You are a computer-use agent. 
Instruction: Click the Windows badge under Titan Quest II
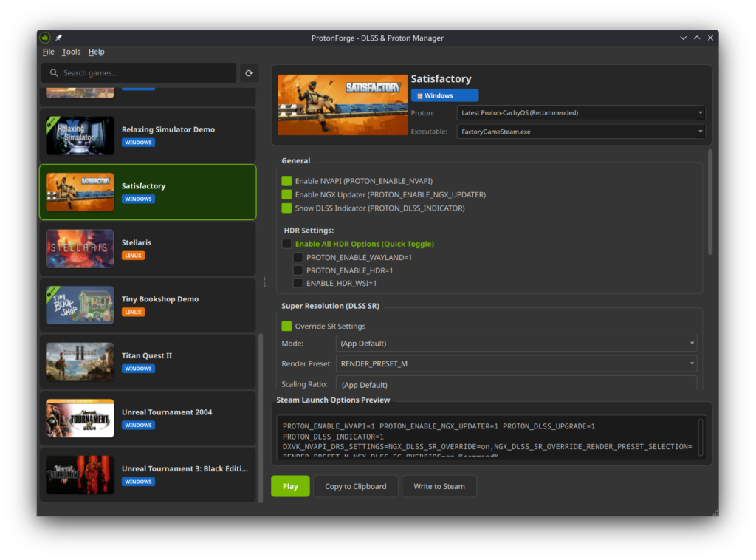click(x=138, y=369)
